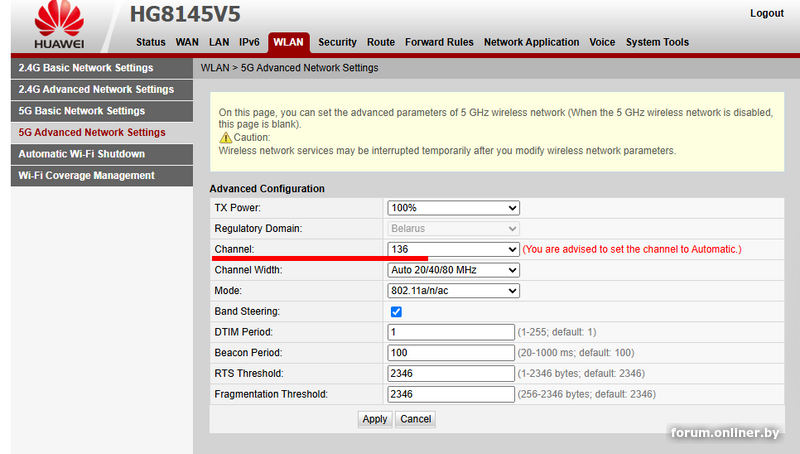Click the Huawei logo
Image resolution: width=800 pixels, height=454 pixels.
59,24
